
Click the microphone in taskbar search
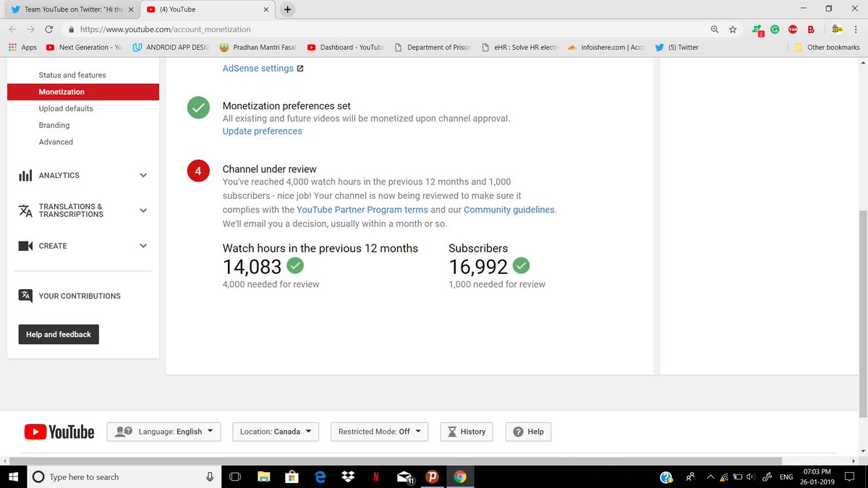click(210, 476)
